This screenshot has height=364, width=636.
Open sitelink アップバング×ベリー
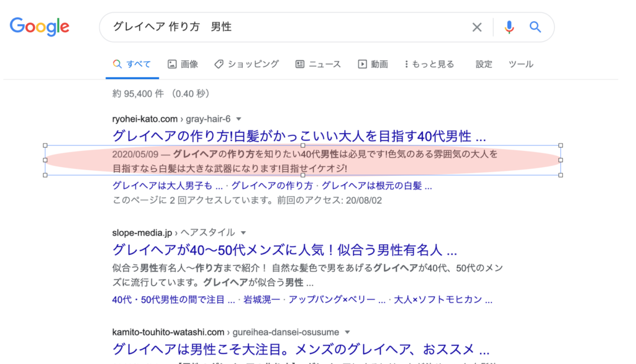point(337,300)
